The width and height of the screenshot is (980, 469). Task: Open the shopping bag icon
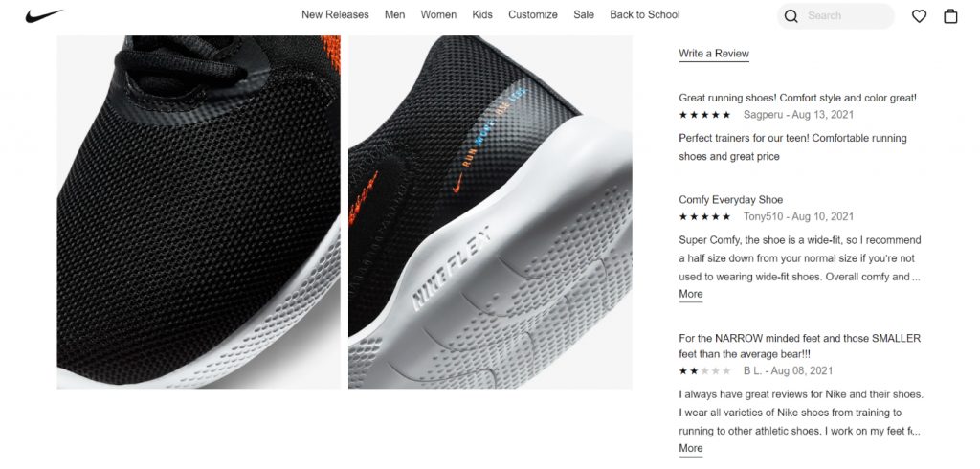pos(950,16)
